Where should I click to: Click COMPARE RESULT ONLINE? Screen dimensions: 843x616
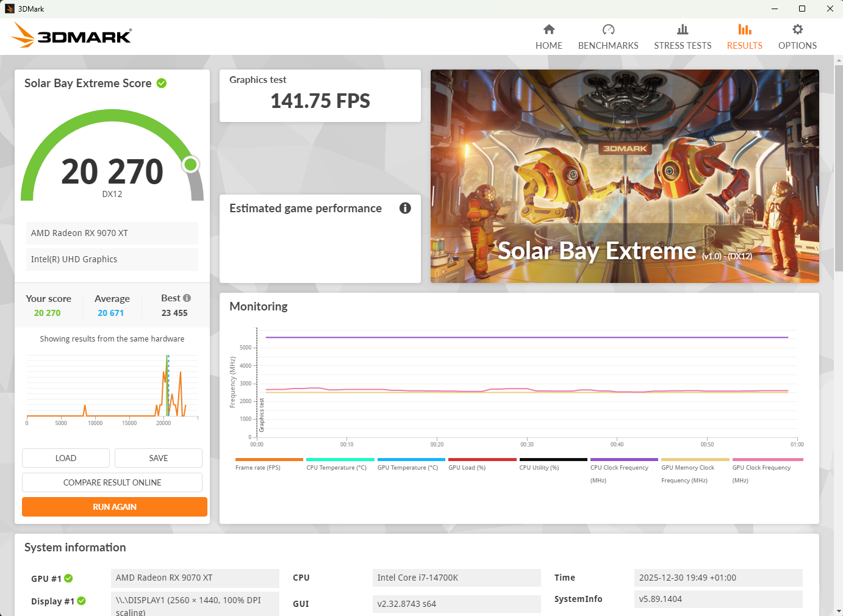[x=112, y=482]
